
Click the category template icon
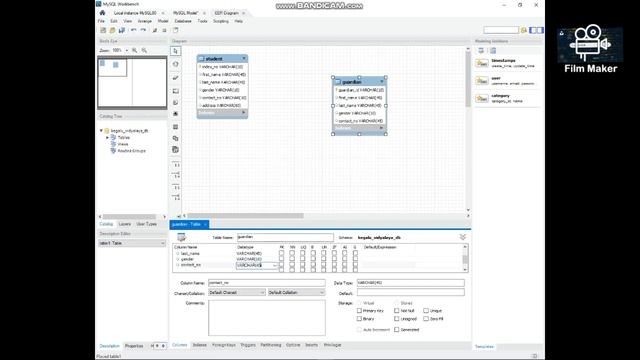(482, 98)
